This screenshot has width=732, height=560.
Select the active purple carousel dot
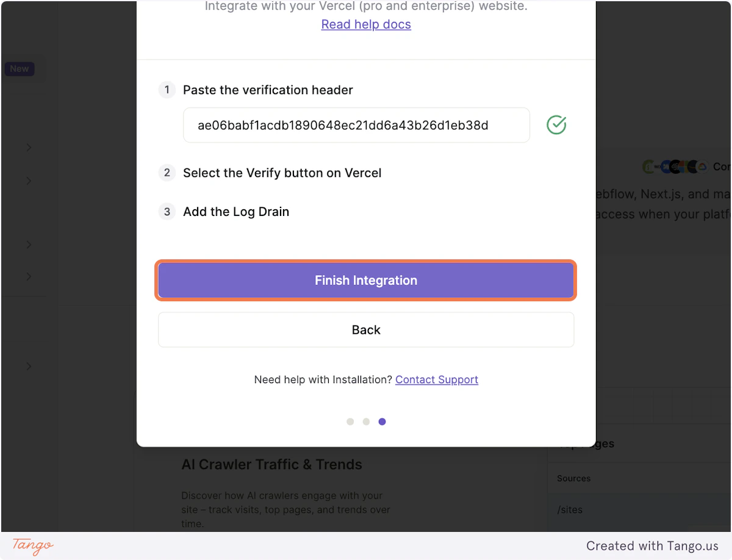tap(382, 422)
